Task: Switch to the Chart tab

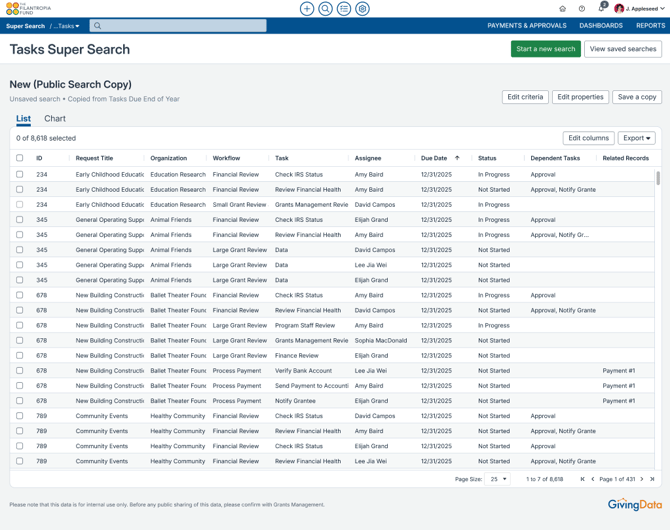Action: tap(55, 119)
